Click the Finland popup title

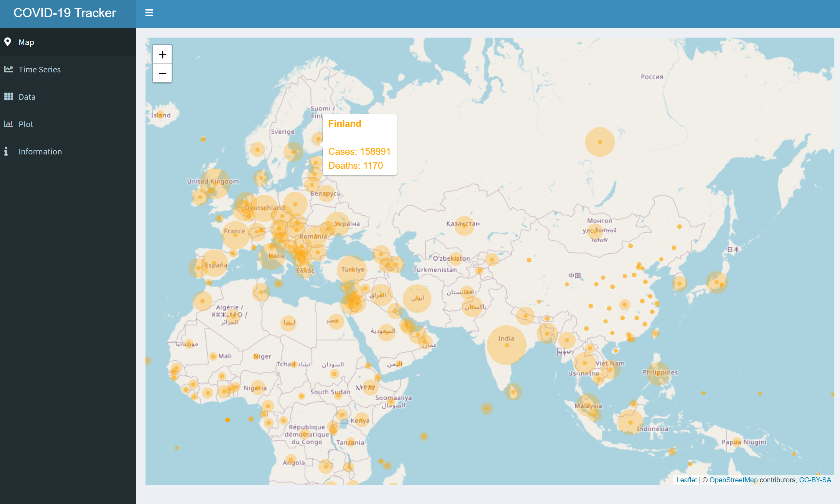point(344,124)
